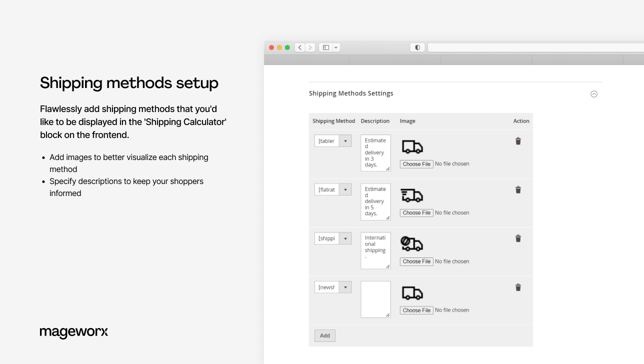Click the Add button to create a method

pyautogui.click(x=324, y=335)
